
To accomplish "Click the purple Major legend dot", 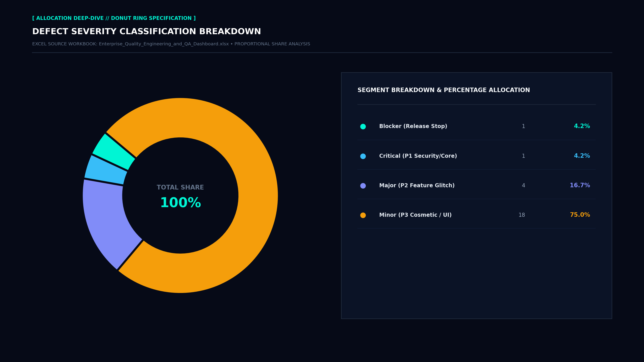I will coord(363,186).
